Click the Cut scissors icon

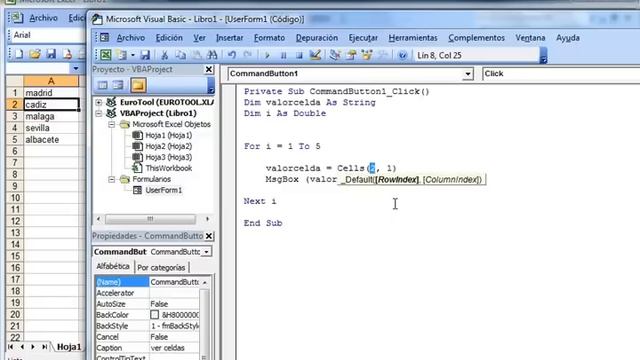click(x=164, y=55)
